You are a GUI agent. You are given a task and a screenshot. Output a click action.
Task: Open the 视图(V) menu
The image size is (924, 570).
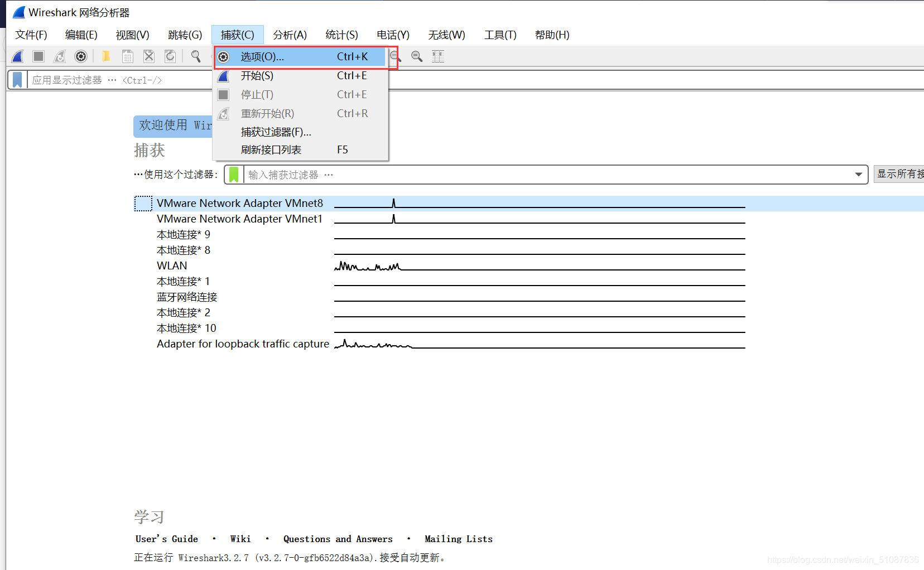coord(133,35)
